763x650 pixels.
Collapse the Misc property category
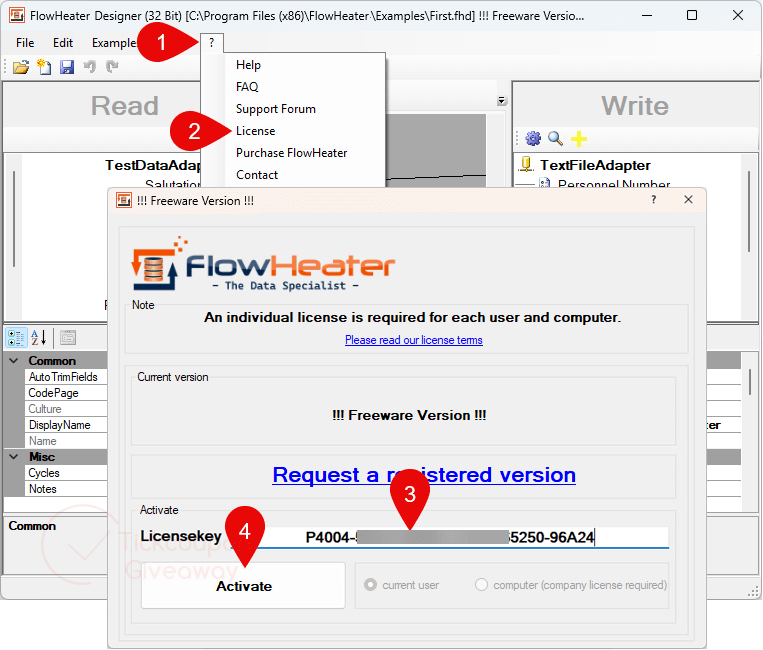[x=14, y=456]
